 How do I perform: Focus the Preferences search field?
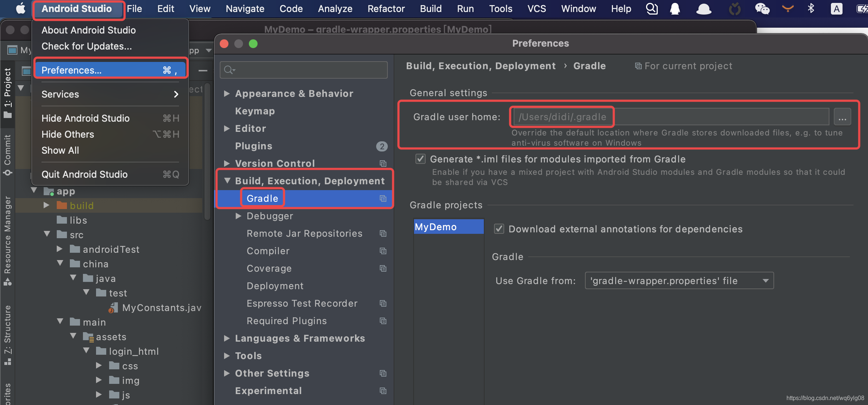coord(304,70)
